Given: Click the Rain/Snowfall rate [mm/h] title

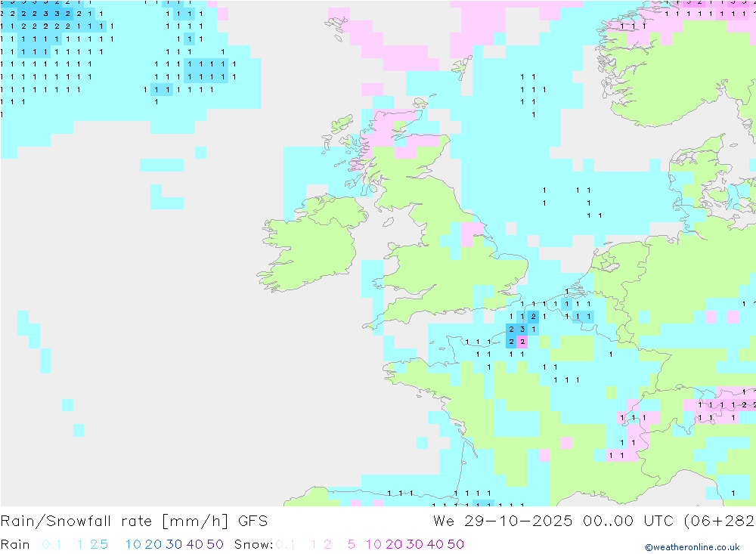Looking at the screenshot, I should click(x=114, y=522).
